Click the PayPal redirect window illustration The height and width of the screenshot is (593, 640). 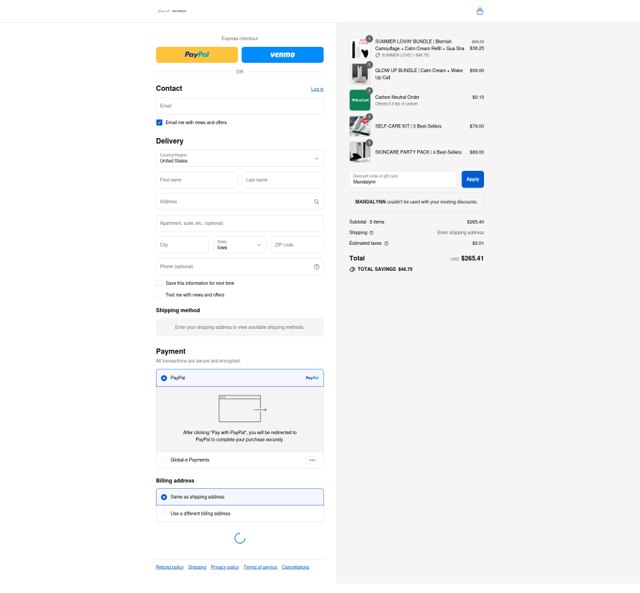click(x=242, y=409)
